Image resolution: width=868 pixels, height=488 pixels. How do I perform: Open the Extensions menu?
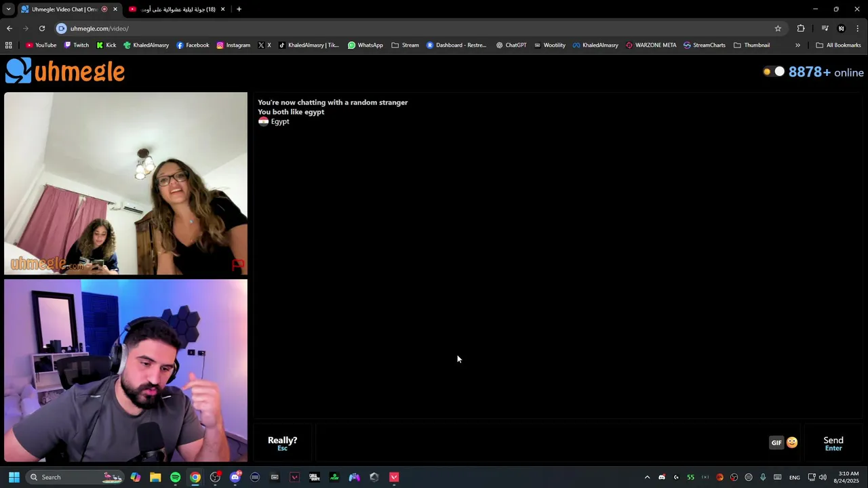pos(801,28)
